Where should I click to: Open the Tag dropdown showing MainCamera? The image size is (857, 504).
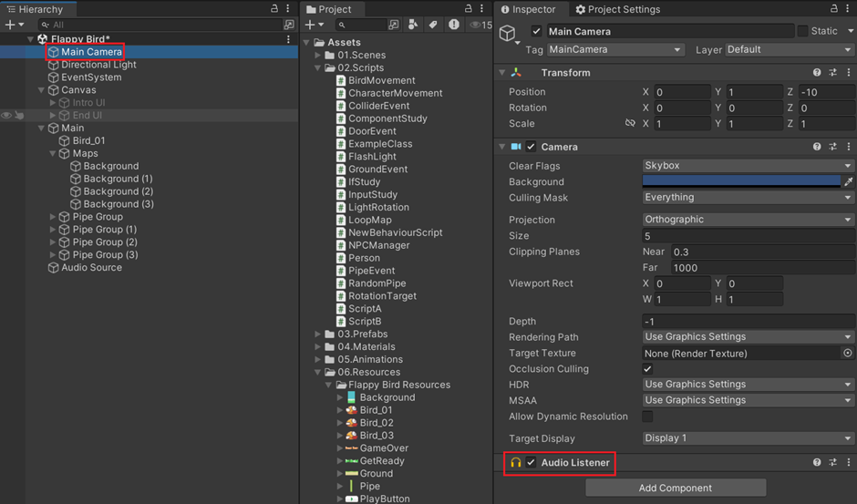click(x=615, y=49)
